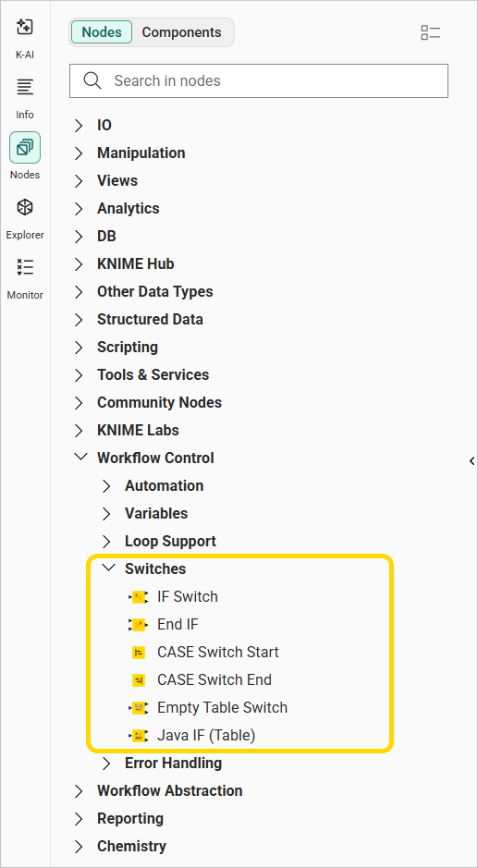
Task: Select the CASE Switch Start label
Action: [218, 652]
